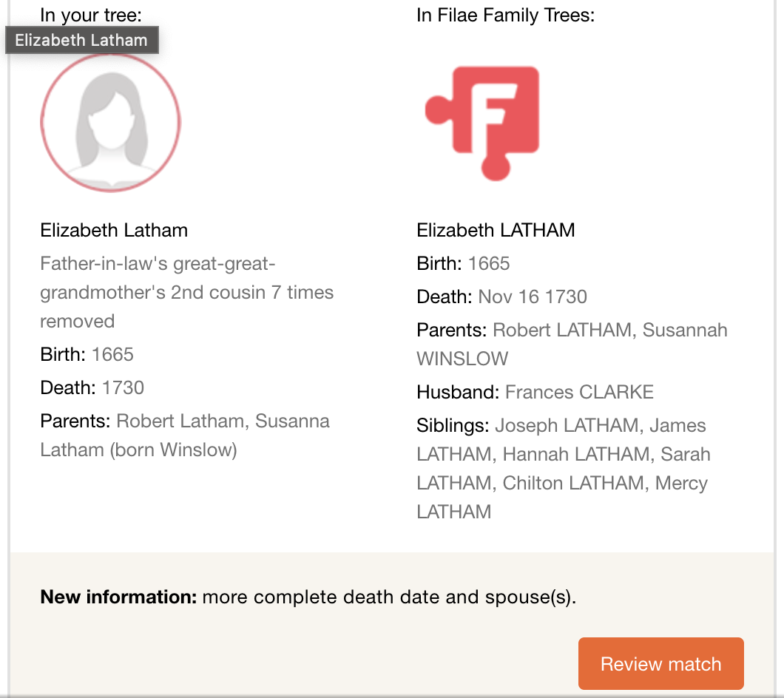
Task: Click the Father-in-law's relationship description text
Action: coord(186,292)
